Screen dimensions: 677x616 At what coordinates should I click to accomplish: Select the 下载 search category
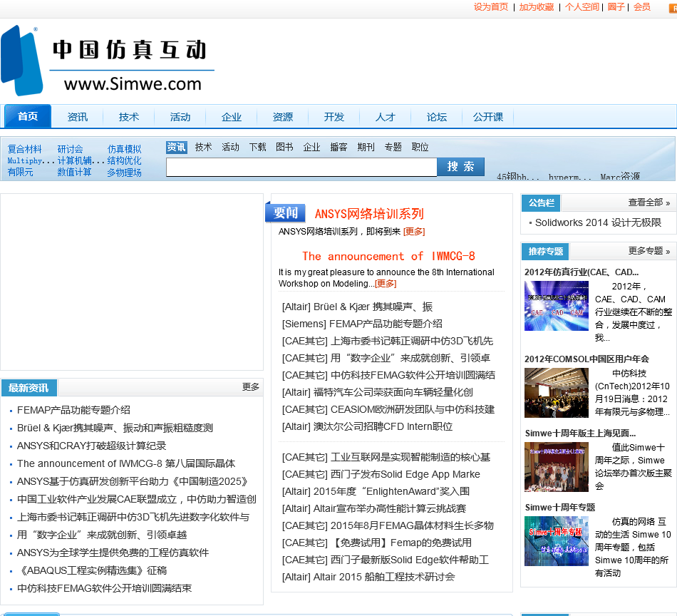[x=258, y=148]
